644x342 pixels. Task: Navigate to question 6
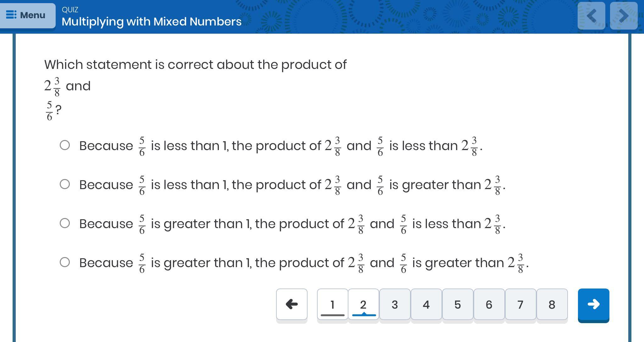[489, 304]
